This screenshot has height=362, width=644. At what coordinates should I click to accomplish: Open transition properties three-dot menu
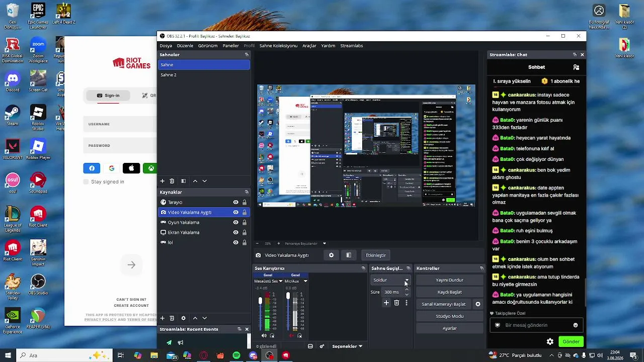click(x=407, y=303)
